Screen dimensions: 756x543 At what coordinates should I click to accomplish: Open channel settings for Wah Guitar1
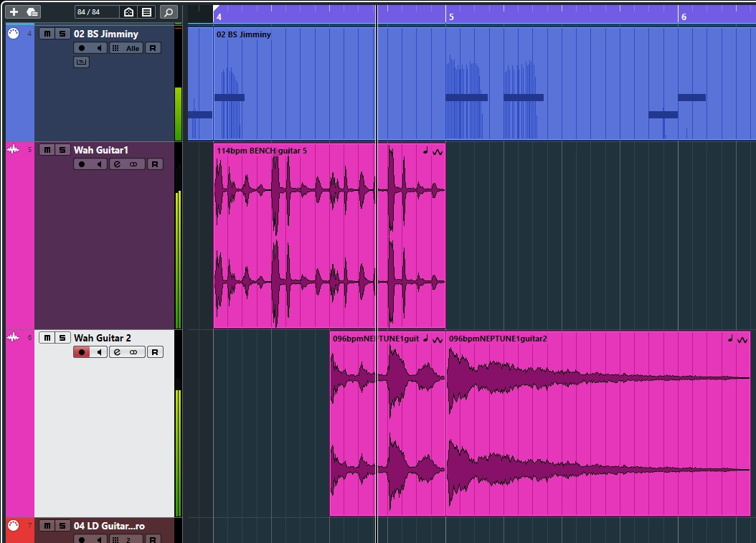click(117, 164)
